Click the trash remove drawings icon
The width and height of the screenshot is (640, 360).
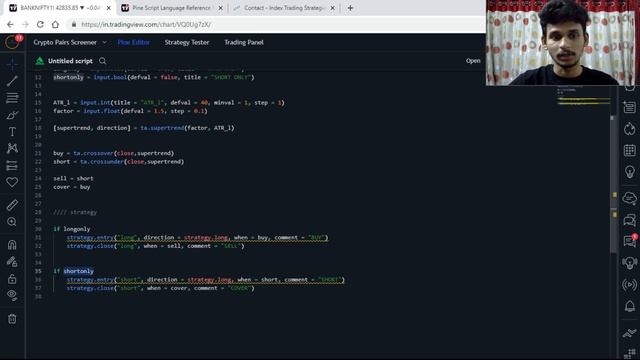pyautogui.click(x=12, y=319)
